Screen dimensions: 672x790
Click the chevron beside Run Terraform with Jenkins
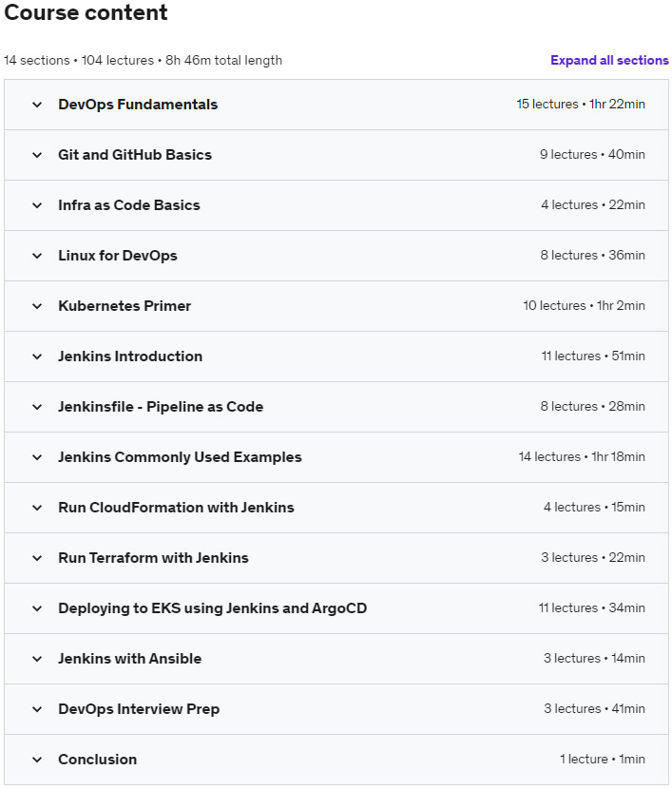(x=37, y=558)
